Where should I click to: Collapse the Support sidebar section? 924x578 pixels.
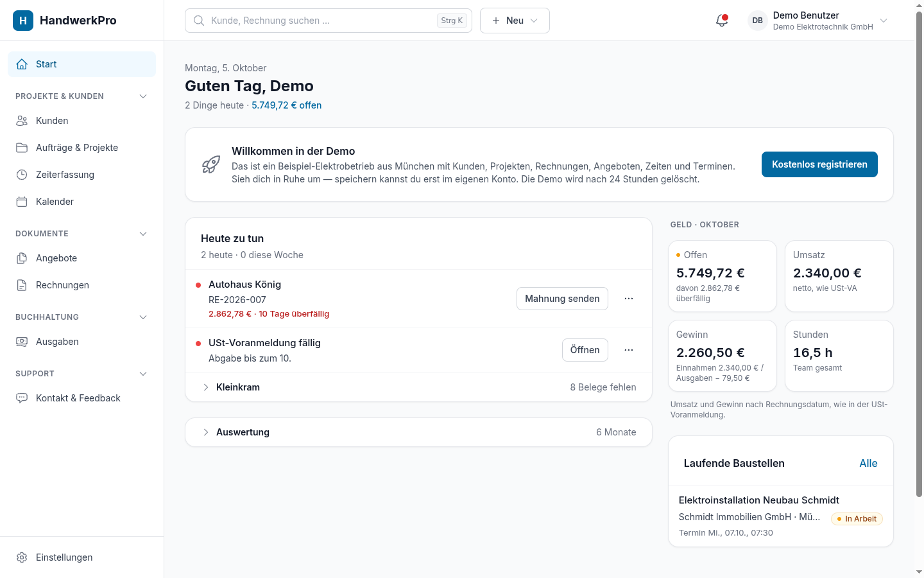tap(143, 374)
